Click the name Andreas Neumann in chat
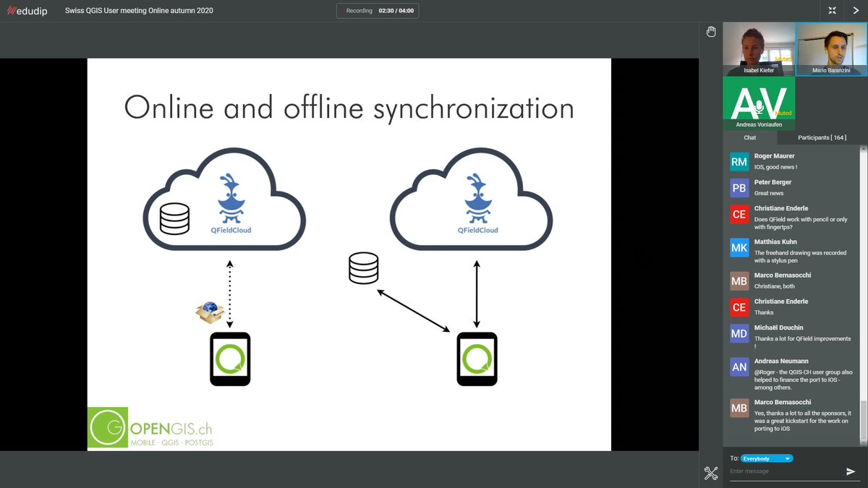Viewport: 868px width, 488px height. [781, 361]
